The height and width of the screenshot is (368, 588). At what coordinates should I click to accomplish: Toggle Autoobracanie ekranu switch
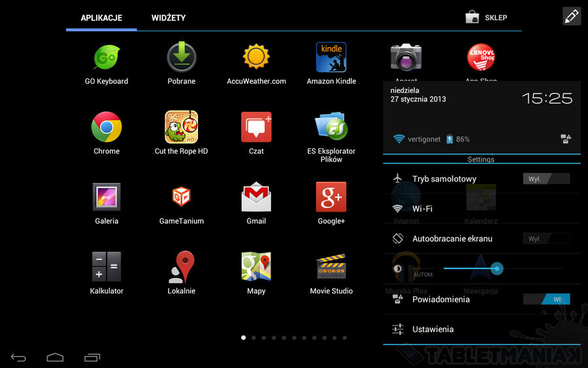pyautogui.click(x=546, y=239)
